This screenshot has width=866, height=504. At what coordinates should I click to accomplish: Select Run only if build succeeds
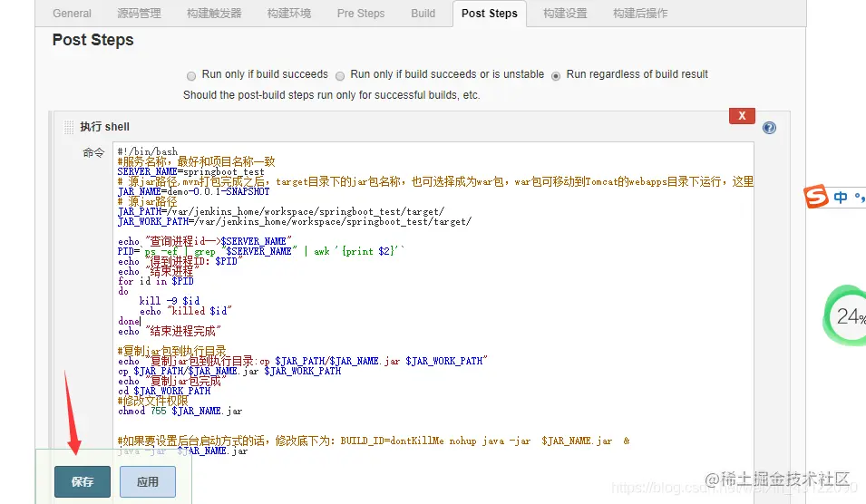[191, 75]
